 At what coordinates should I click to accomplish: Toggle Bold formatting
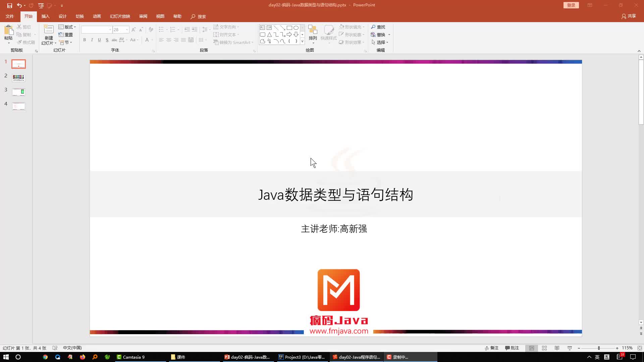[x=85, y=40]
